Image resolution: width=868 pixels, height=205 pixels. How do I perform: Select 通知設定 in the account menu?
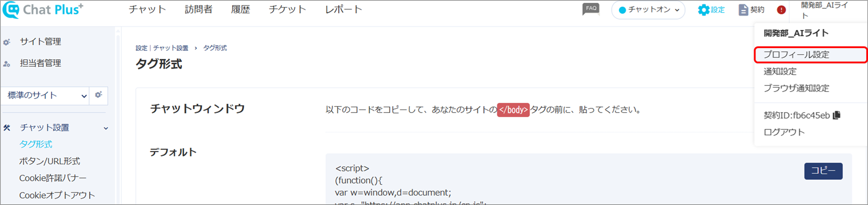pyautogui.click(x=780, y=71)
